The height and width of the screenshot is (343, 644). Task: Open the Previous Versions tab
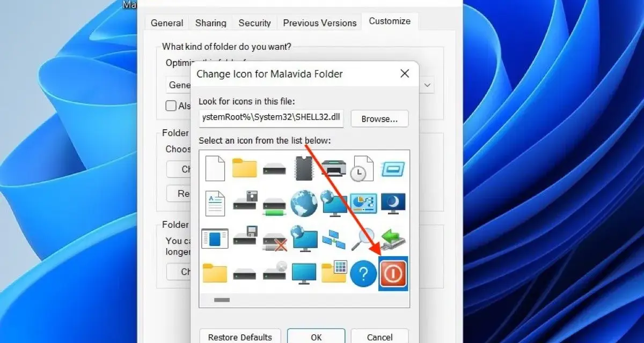point(320,23)
